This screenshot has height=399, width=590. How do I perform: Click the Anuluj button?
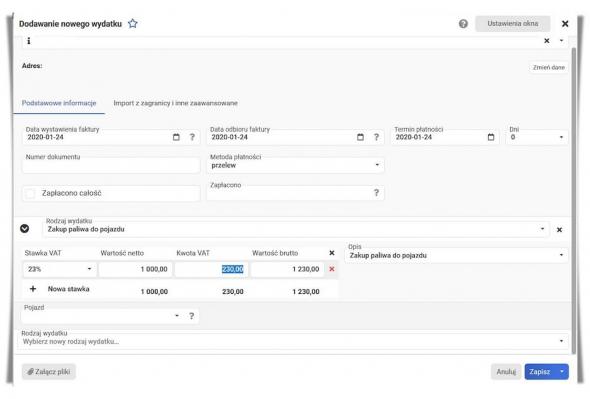click(506, 372)
